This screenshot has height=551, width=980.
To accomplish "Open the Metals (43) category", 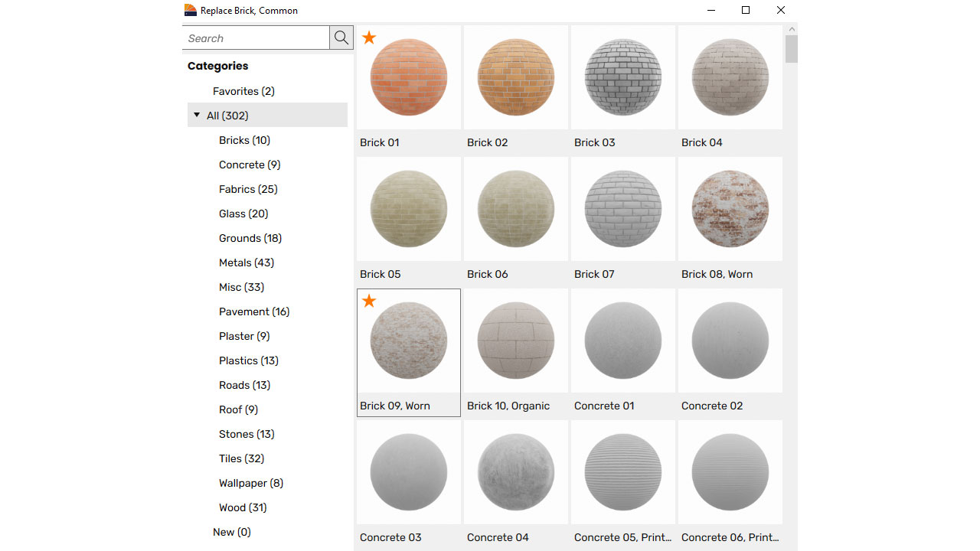I will [247, 262].
